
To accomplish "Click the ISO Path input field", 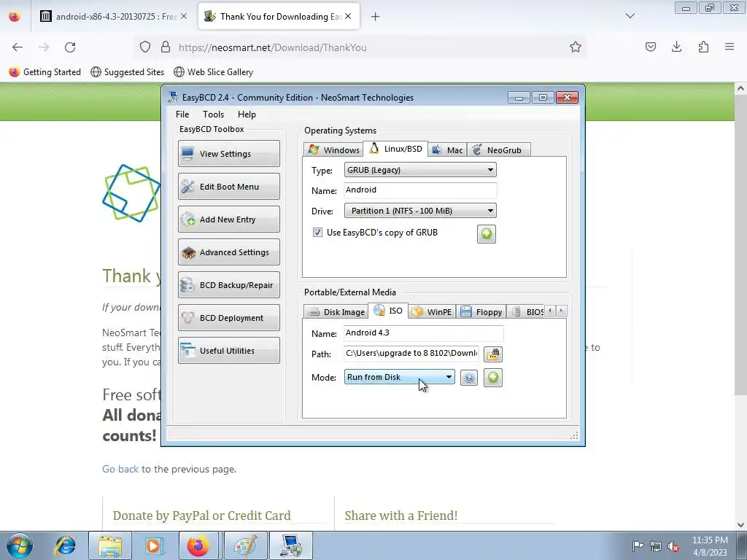I will (x=411, y=354).
